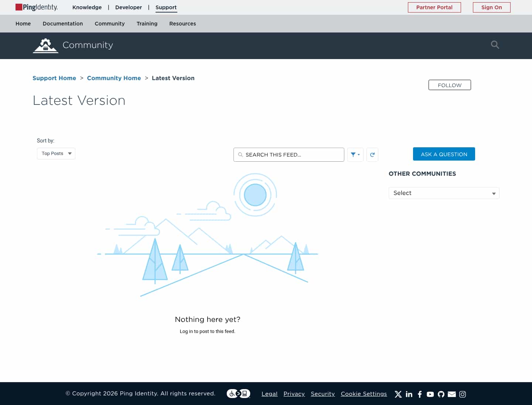Viewport: 532px width, 405px height.
Task: Click the email envelope icon in the footer
Action: pyautogui.click(x=452, y=394)
